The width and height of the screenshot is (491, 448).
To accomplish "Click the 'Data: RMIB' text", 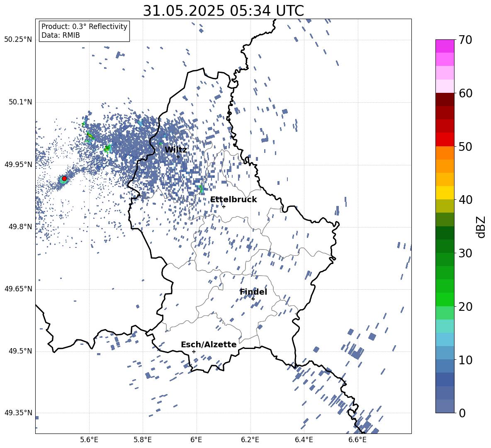I will [61, 35].
